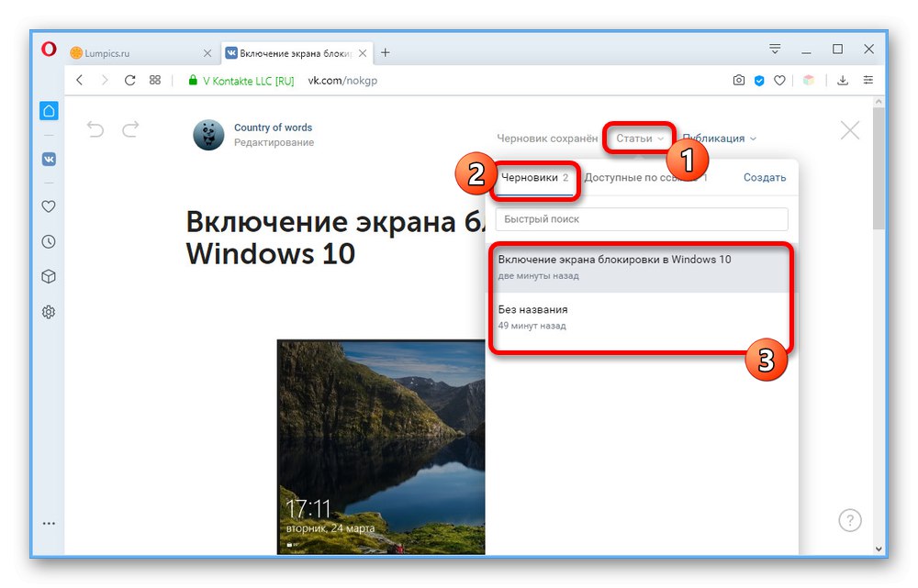The height and width of the screenshot is (588, 918).
Task: Close the article editor with X
Action: (x=849, y=130)
